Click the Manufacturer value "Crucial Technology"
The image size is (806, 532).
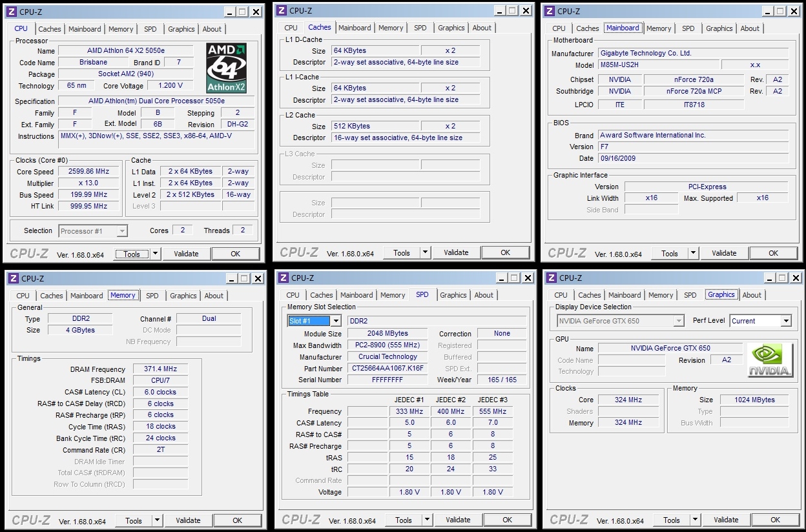[387, 357]
